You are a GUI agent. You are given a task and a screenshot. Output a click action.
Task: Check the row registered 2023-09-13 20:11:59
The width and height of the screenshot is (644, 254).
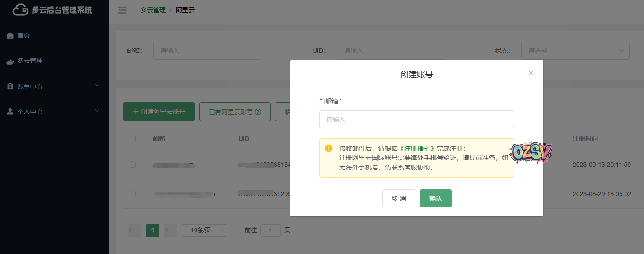tap(133, 165)
